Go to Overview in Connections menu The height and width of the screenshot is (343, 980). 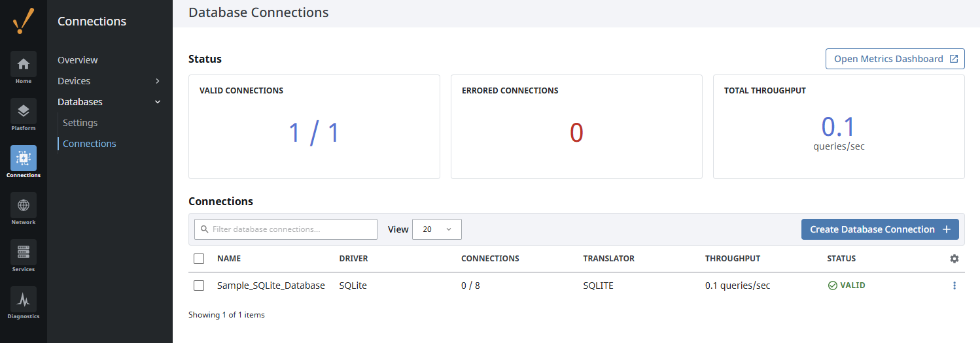(x=78, y=60)
